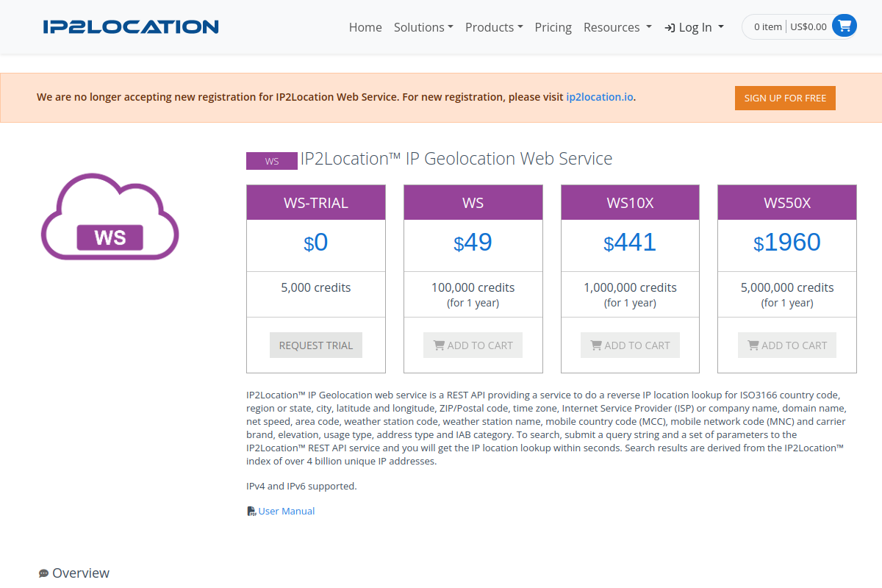This screenshot has height=588, width=882.
Task: Click Add to Cart for WS50X plan
Action: pos(787,345)
